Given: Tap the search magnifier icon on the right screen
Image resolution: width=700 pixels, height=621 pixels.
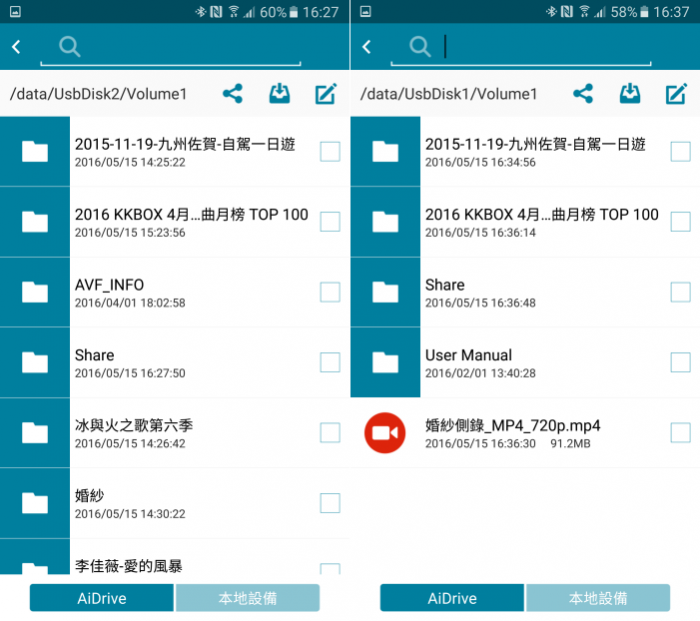Looking at the screenshot, I should tap(420, 46).
